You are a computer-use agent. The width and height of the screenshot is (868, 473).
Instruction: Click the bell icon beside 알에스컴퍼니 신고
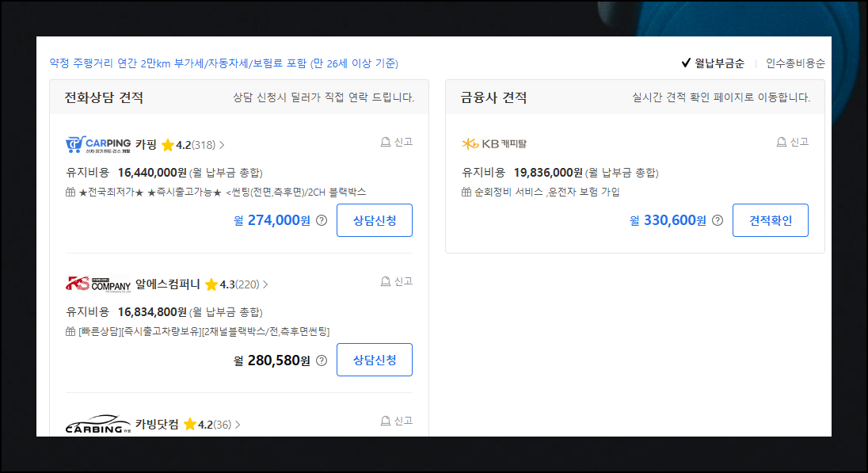point(385,282)
